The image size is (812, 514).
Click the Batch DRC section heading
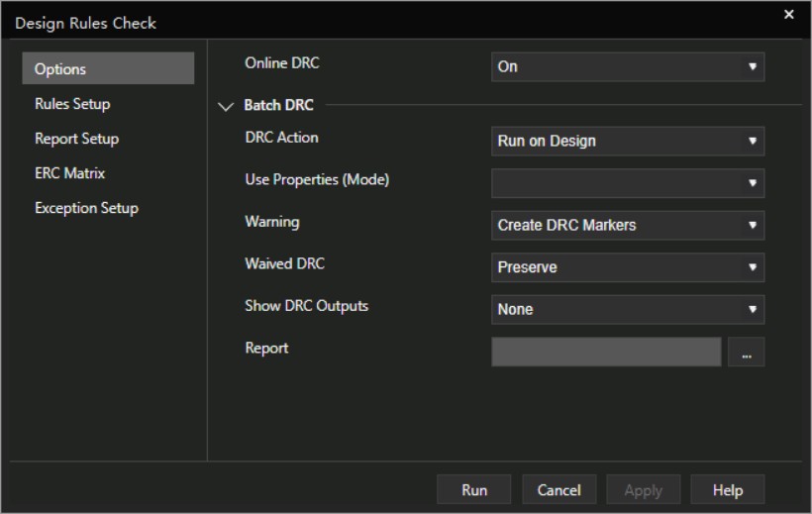[x=278, y=105]
